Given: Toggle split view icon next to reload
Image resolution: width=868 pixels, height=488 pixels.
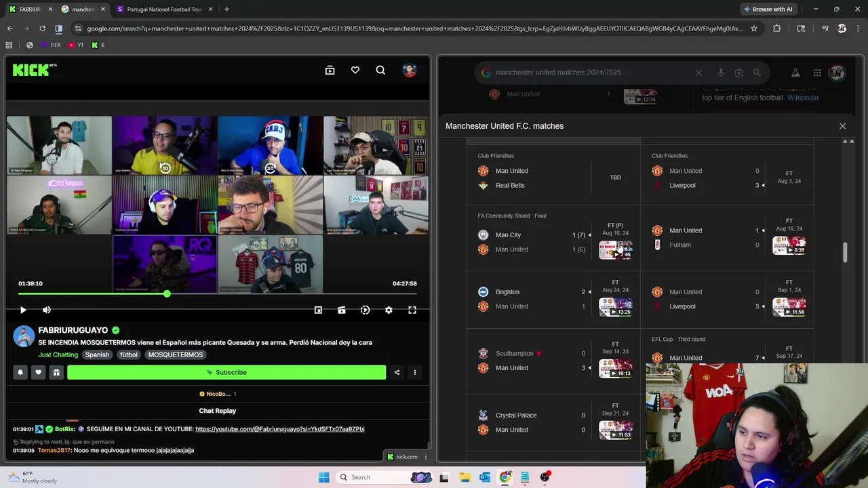Looking at the screenshot, I should (x=58, y=28).
